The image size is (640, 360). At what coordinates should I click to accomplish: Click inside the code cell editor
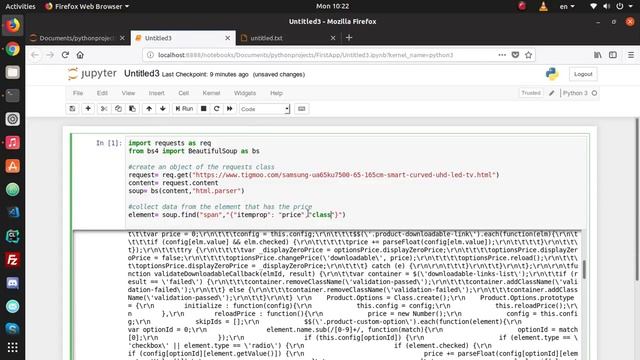[x=355, y=182]
